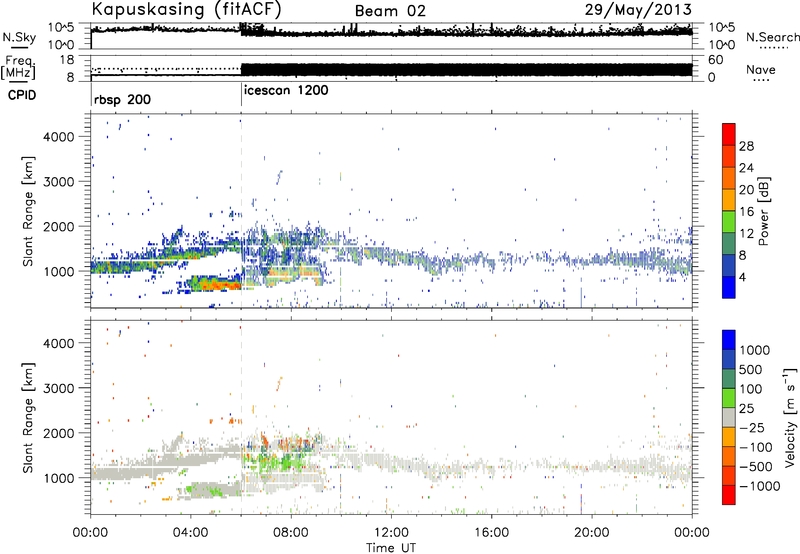
Task: Click the 28 value on power colorbar
Action: tap(746, 146)
